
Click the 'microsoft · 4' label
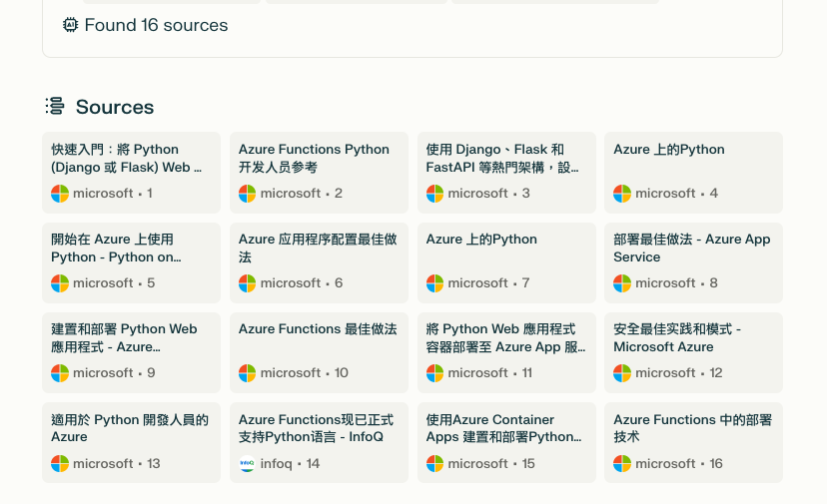[677, 194]
